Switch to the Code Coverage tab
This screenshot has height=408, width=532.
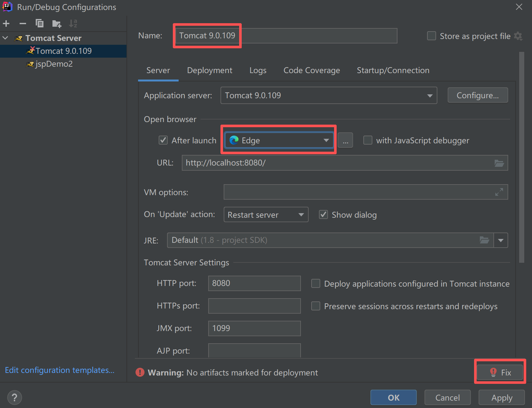[312, 70]
